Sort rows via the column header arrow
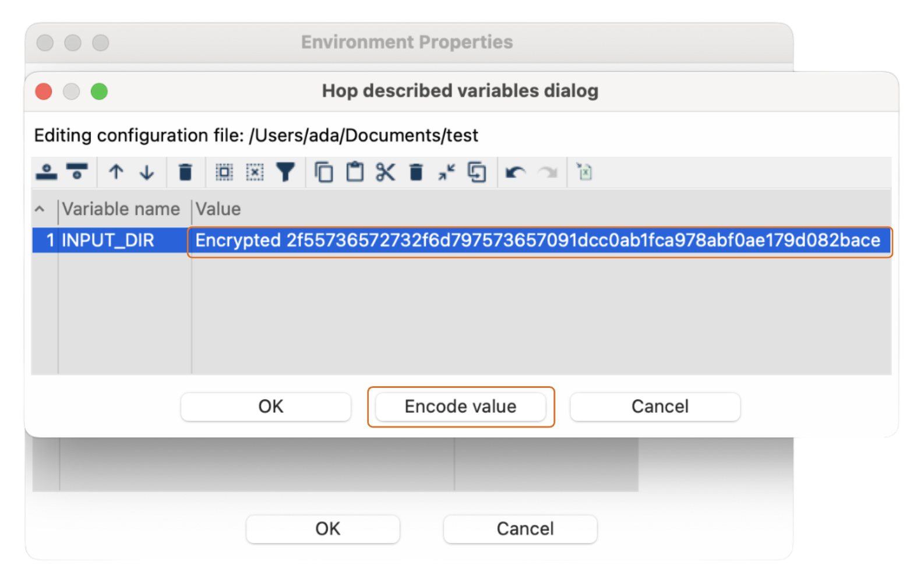 pos(40,209)
